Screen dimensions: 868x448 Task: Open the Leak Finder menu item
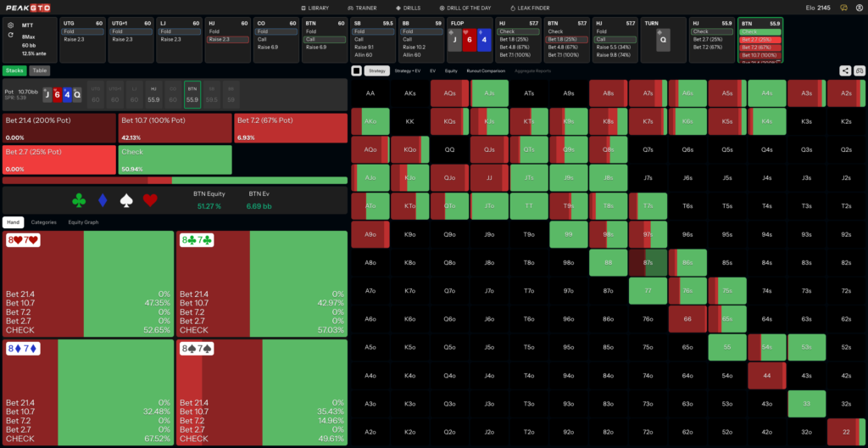530,8
